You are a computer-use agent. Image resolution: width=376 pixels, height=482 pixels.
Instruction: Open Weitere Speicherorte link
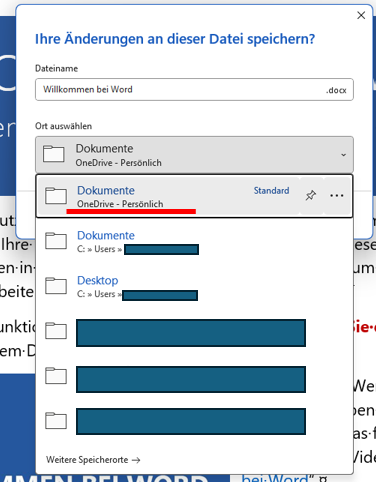[x=93, y=460]
